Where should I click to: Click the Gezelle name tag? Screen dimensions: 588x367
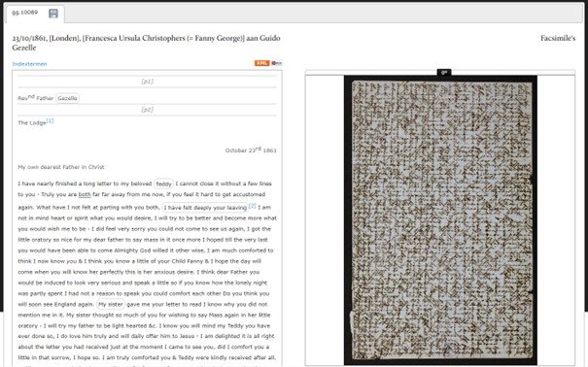tap(67, 98)
